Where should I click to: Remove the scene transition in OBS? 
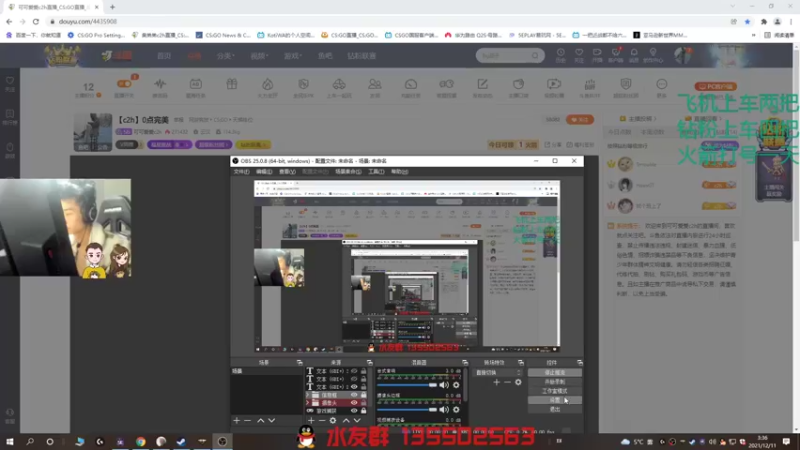click(x=507, y=382)
